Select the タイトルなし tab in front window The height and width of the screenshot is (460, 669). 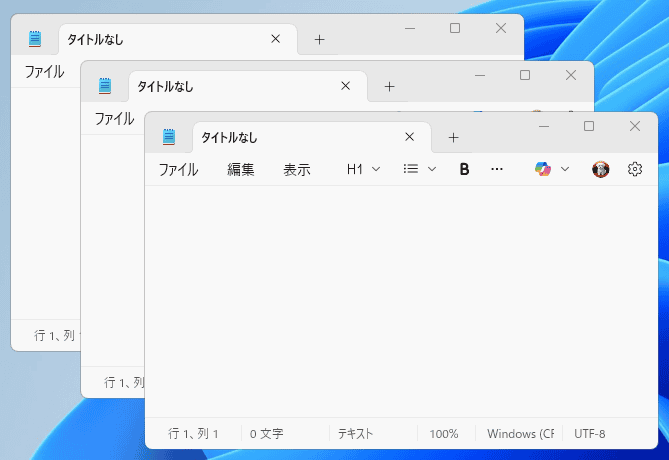(311, 137)
